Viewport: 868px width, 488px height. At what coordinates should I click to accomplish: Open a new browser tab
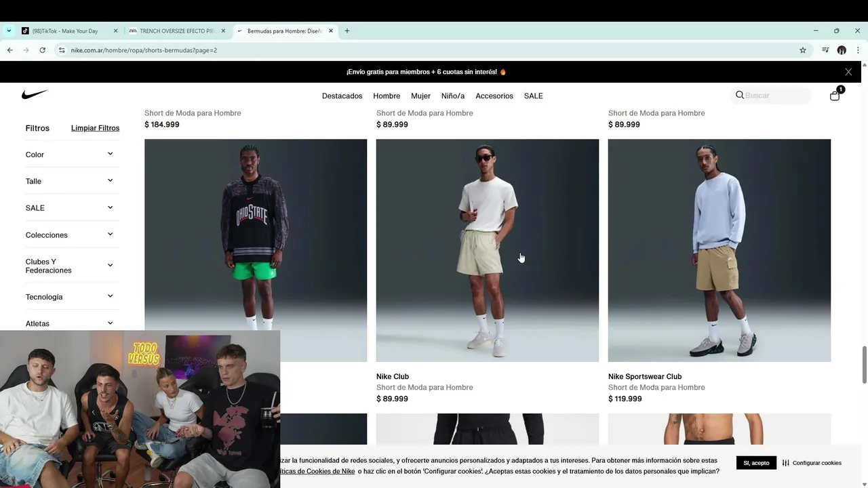pos(347,30)
